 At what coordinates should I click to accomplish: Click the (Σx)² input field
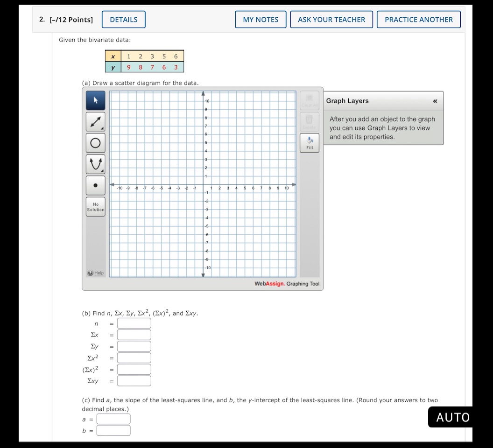134,370
